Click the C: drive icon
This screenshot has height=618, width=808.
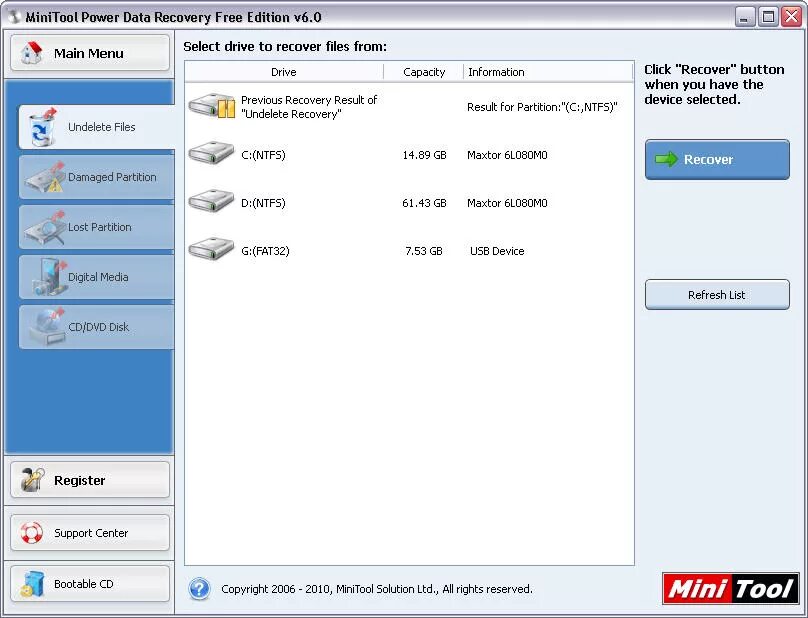(x=211, y=154)
